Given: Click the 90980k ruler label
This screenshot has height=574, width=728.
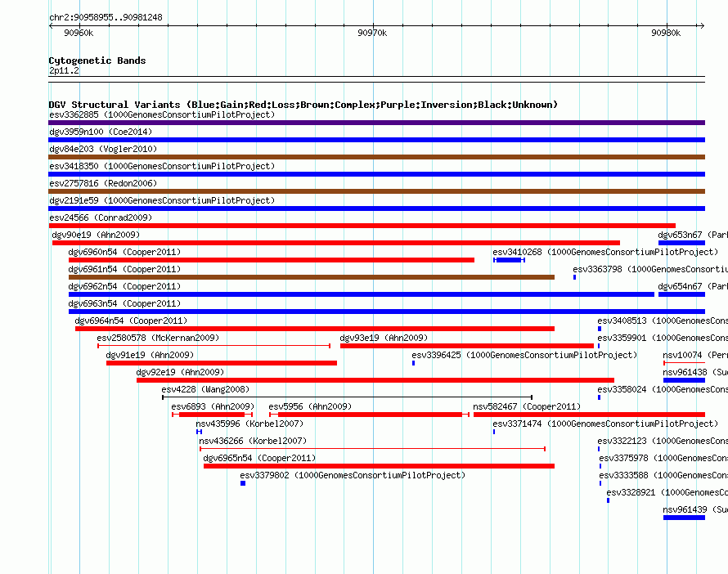Looking at the screenshot, I should click(666, 33).
